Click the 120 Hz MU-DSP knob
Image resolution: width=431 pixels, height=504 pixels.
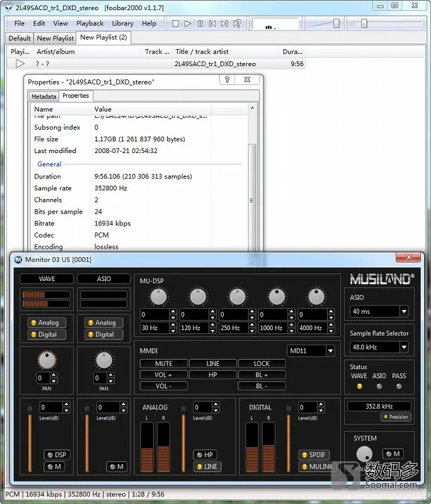[198, 296]
